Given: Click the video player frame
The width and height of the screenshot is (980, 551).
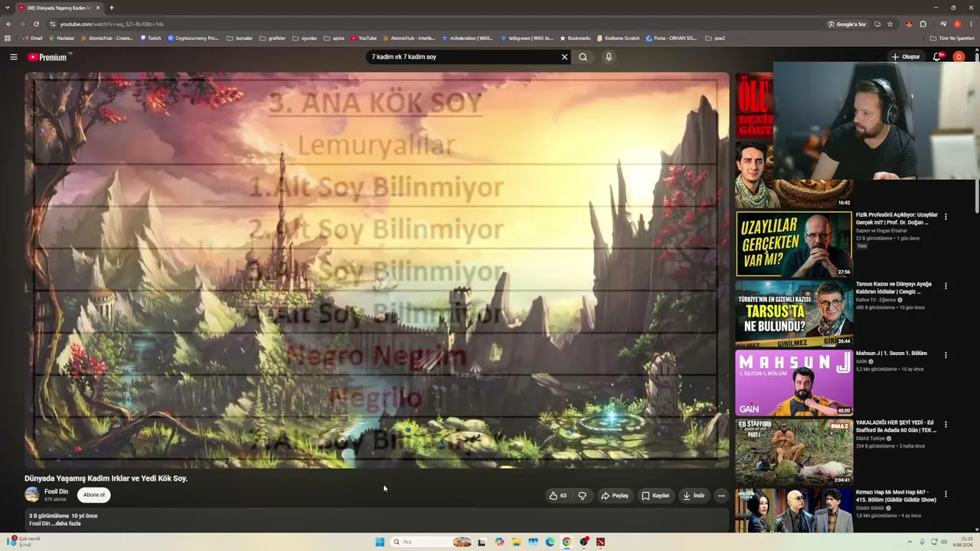Looking at the screenshot, I should coord(377,270).
